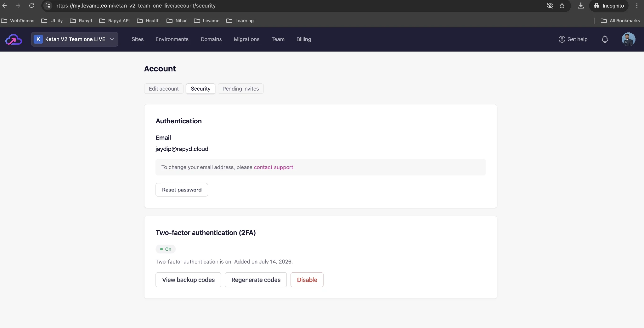Click the Authentication heading

[x=178, y=121]
